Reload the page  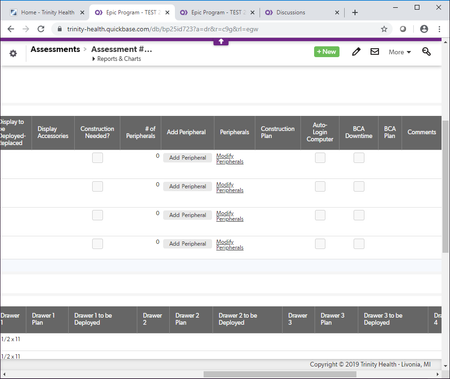pos(41,29)
